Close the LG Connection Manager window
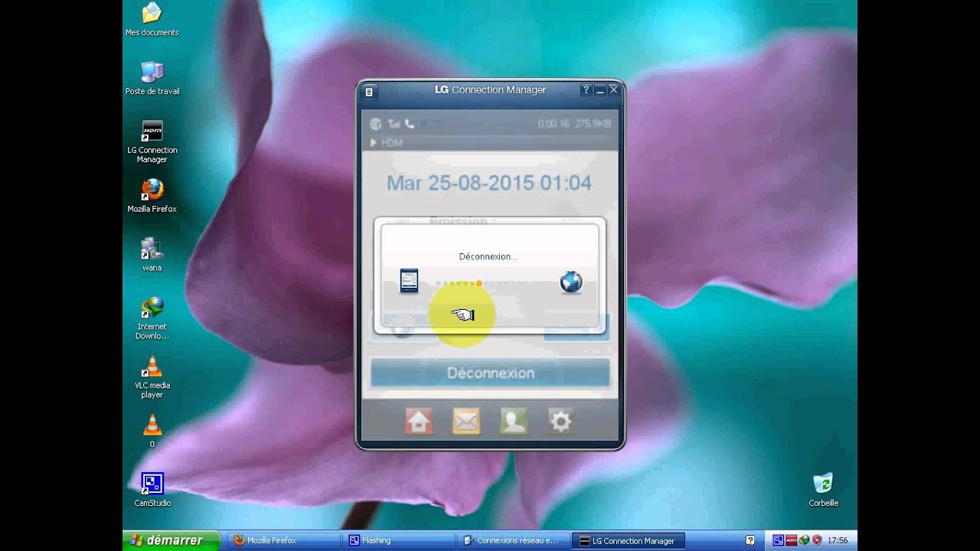Image resolution: width=980 pixels, height=551 pixels. [x=613, y=90]
